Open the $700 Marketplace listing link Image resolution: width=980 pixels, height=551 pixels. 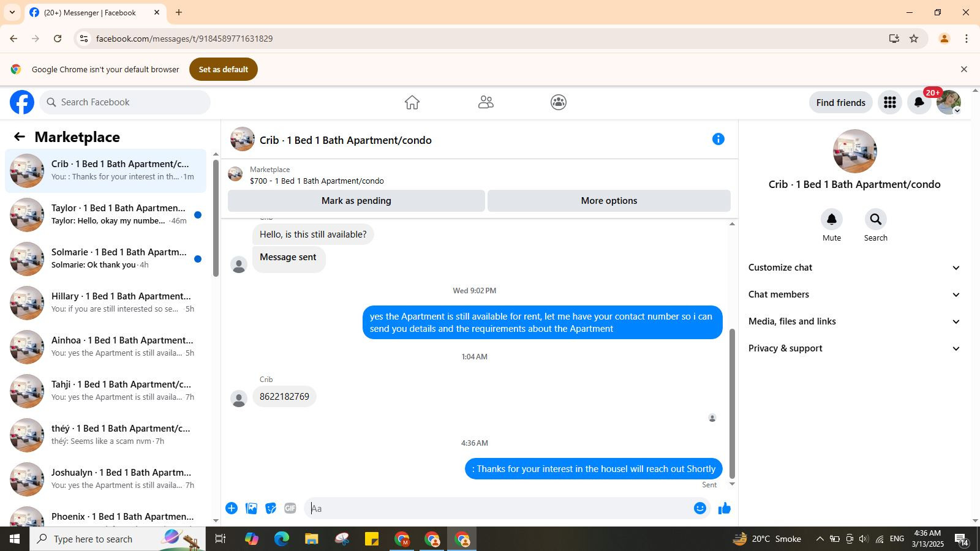(x=317, y=181)
